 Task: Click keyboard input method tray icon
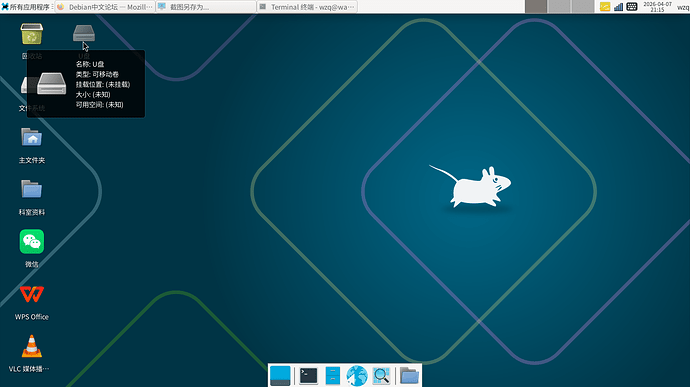(x=631, y=7)
